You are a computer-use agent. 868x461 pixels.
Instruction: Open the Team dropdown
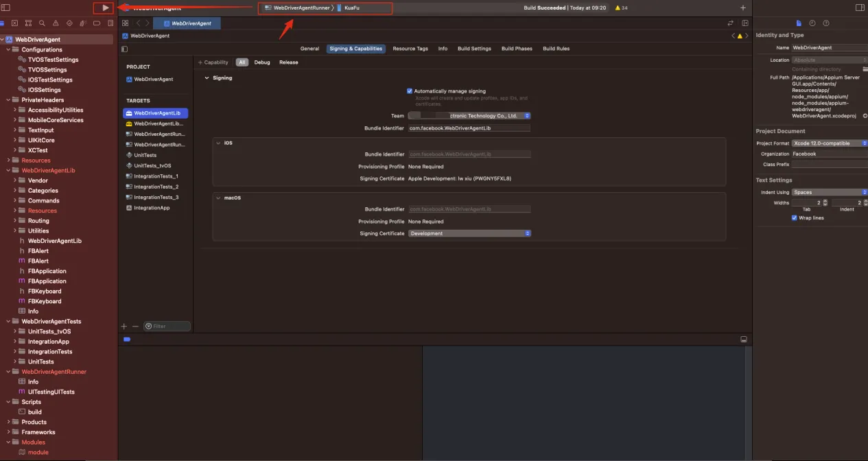[469, 116]
